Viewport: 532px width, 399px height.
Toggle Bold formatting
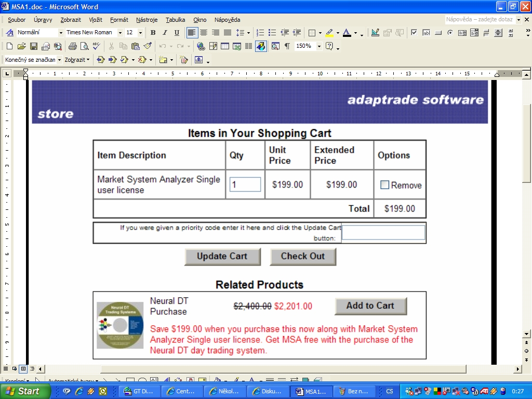[x=153, y=33]
